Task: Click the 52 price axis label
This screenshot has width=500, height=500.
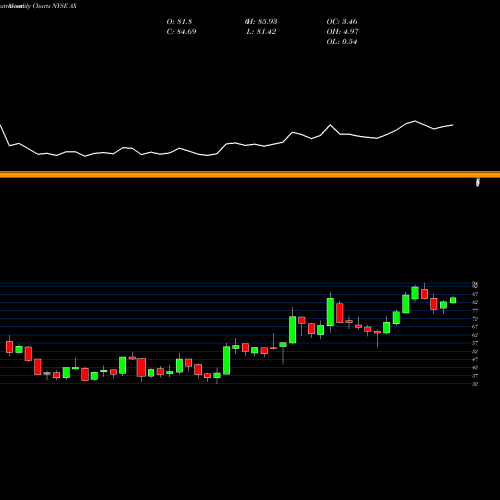Action: pos(475,351)
